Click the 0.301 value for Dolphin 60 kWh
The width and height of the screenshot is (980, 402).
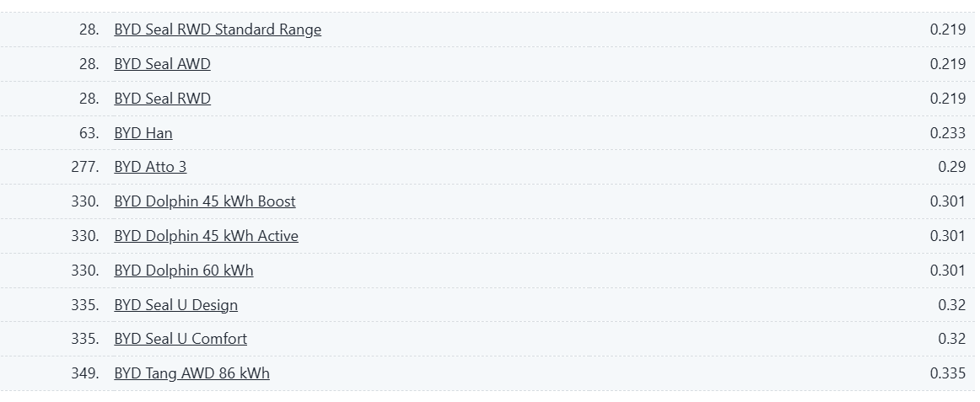point(947,270)
